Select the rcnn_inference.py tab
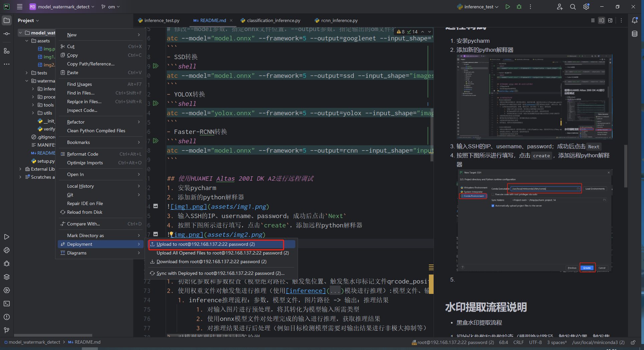Viewport: 644px width, 350px height. pyautogui.click(x=336, y=20)
